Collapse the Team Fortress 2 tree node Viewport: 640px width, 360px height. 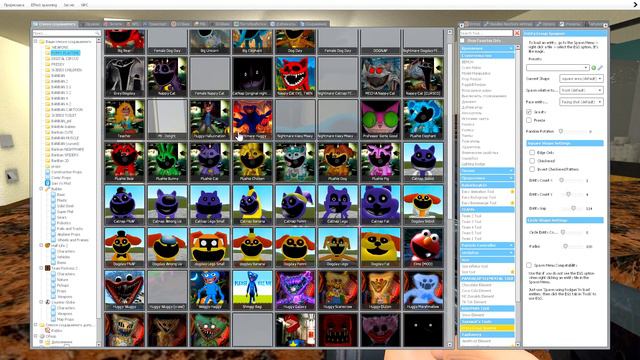coord(41,268)
